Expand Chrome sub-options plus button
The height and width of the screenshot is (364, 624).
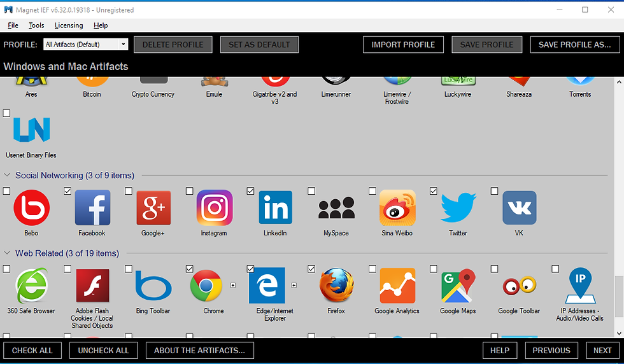[x=233, y=285]
